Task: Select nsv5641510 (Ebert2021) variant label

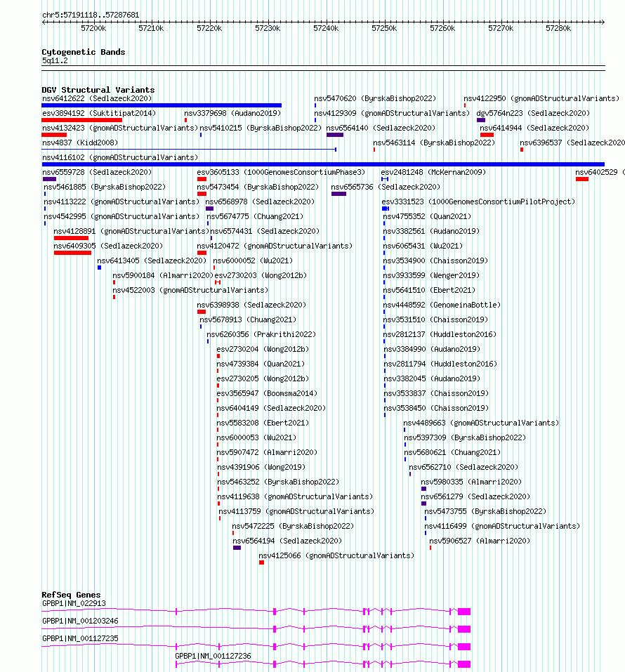Action: click(x=429, y=291)
